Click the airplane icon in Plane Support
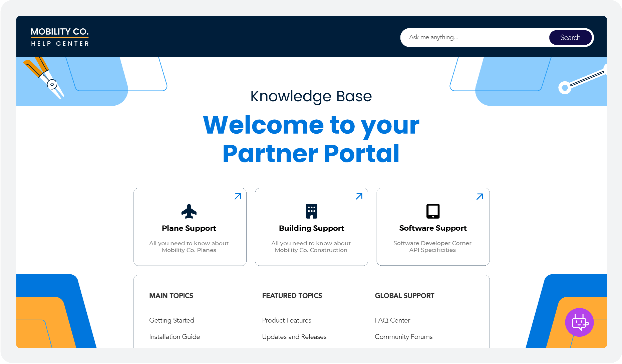 [x=189, y=211]
